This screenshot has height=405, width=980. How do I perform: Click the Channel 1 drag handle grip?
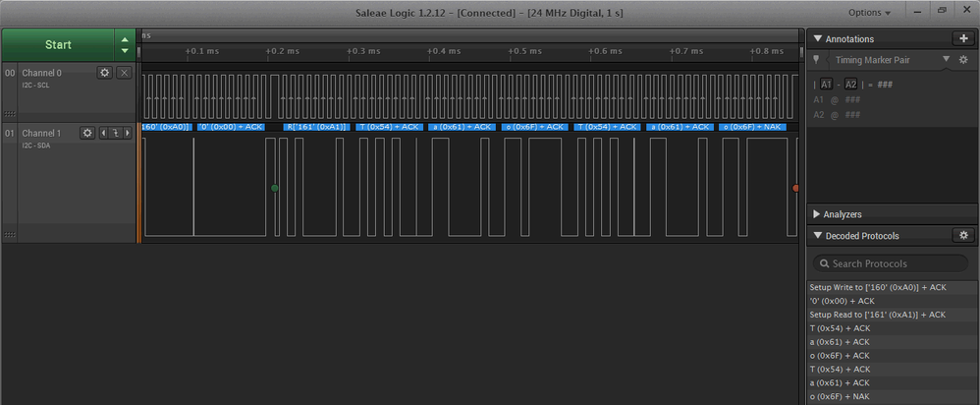[10, 234]
